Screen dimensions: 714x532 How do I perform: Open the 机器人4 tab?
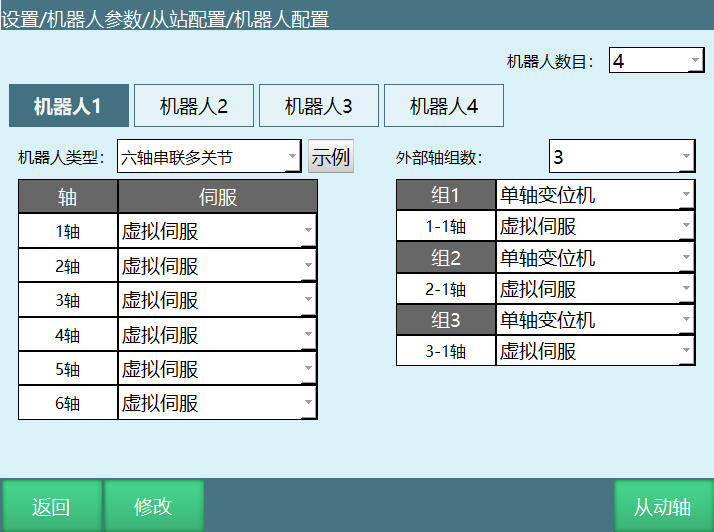tap(443, 106)
